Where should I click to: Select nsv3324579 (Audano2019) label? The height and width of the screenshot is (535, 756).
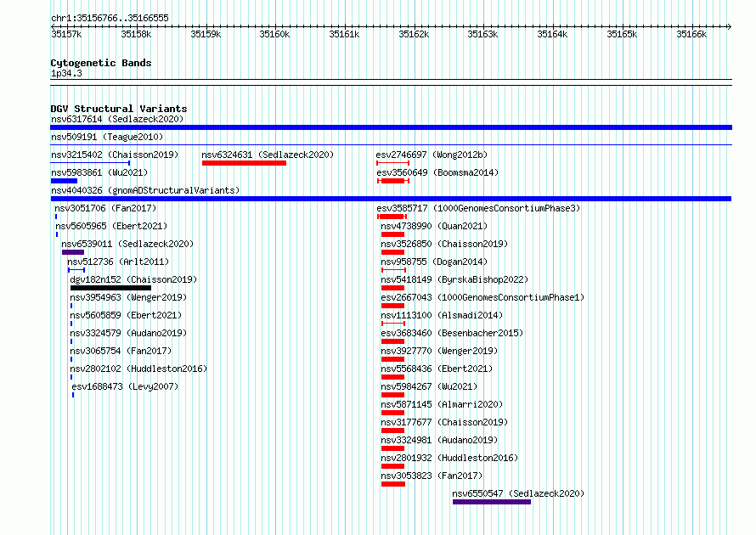click(128, 333)
